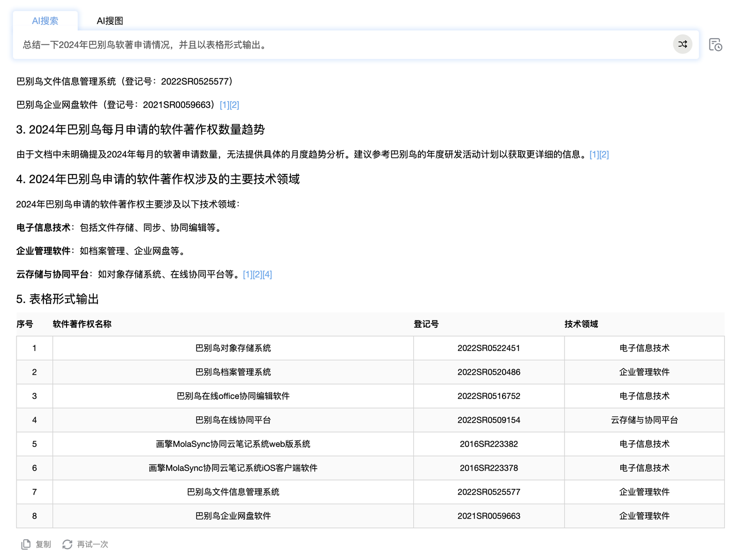
Task: Select cell 巴别鸟对象存储系统
Action: click(x=233, y=348)
